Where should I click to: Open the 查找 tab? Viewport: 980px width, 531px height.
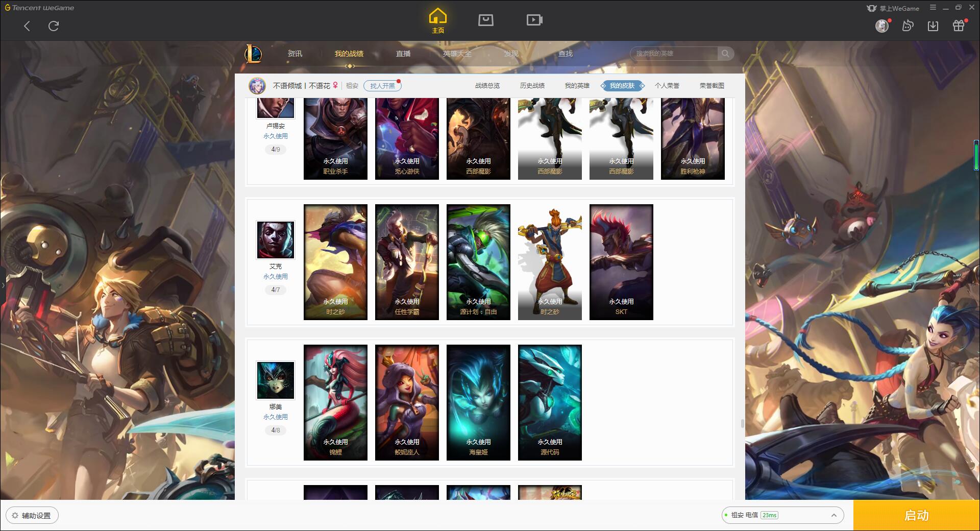pyautogui.click(x=566, y=54)
